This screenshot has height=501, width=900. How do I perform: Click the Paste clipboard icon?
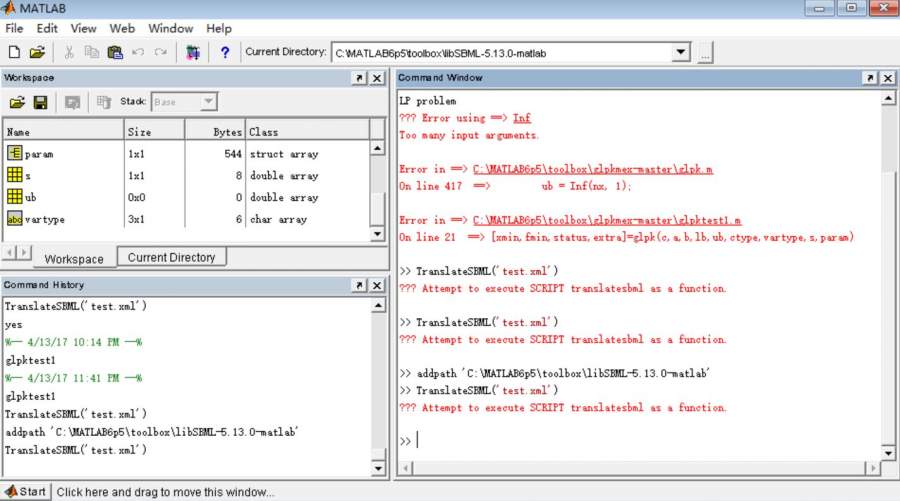[115, 52]
